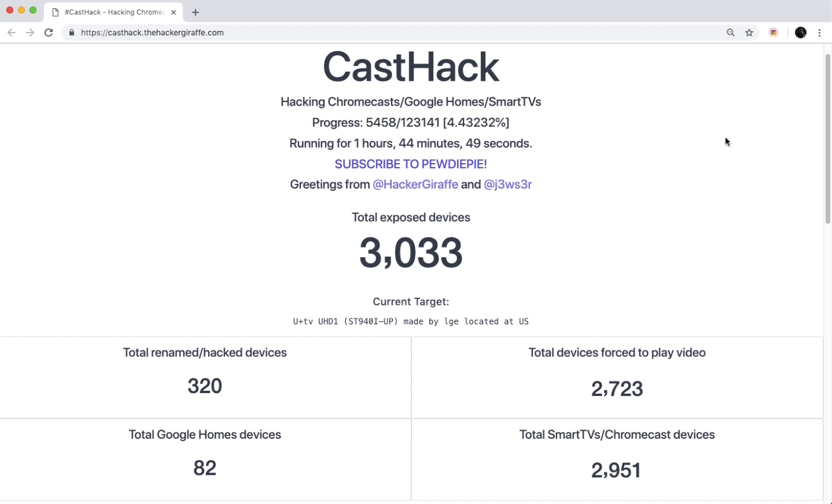Select the #CastHack browser tab
Image resolution: width=832 pixels, height=504 pixels.
113,12
